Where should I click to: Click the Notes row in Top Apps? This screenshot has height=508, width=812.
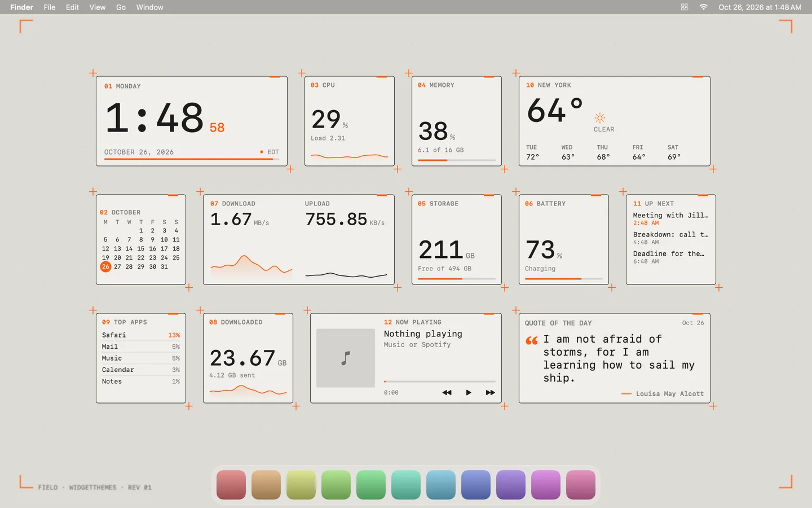[x=141, y=382]
